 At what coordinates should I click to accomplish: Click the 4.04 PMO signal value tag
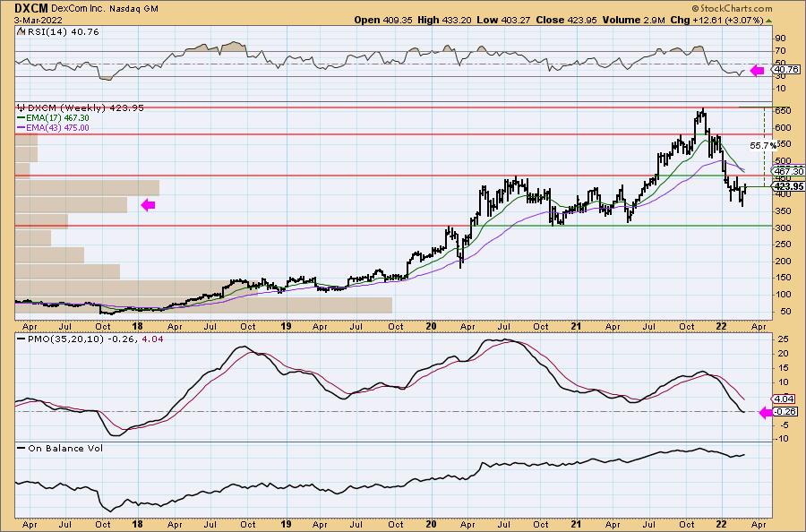pyautogui.click(x=784, y=399)
